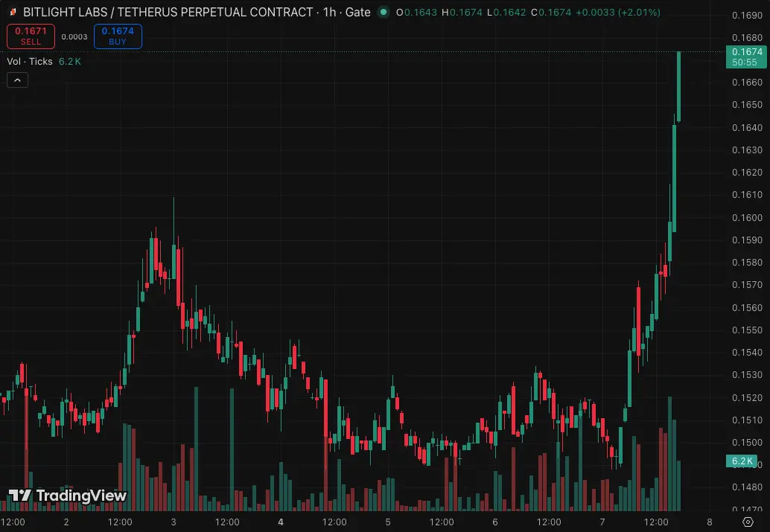Click the 0.1690 price axis label
This screenshot has width=770, height=532.
tap(747, 16)
